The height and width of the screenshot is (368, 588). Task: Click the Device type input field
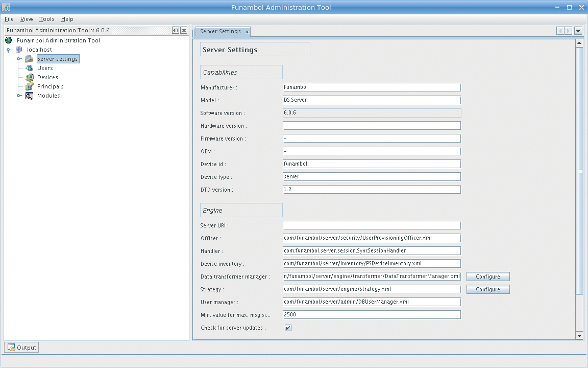pyautogui.click(x=372, y=176)
